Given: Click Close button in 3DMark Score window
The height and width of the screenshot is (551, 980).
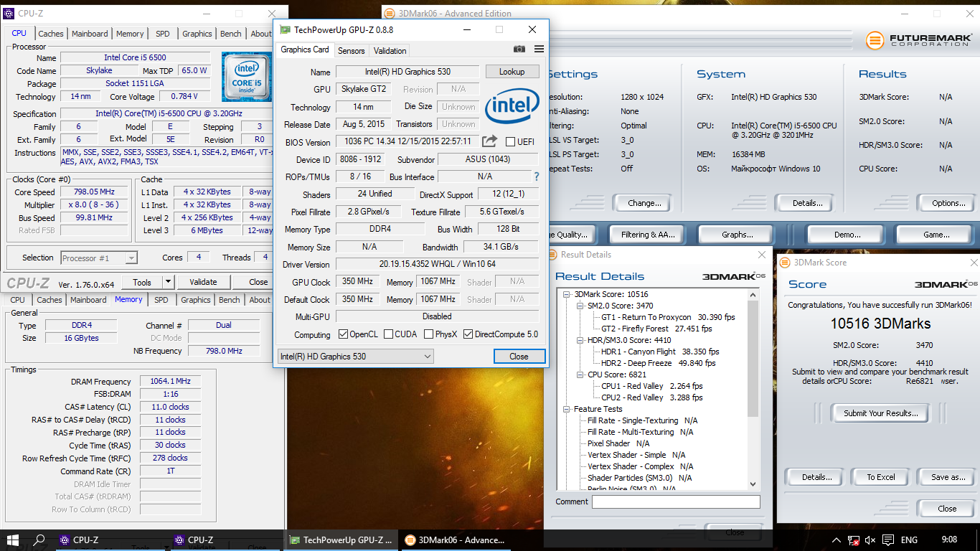Looking at the screenshot, I should (x=947, y=509).
